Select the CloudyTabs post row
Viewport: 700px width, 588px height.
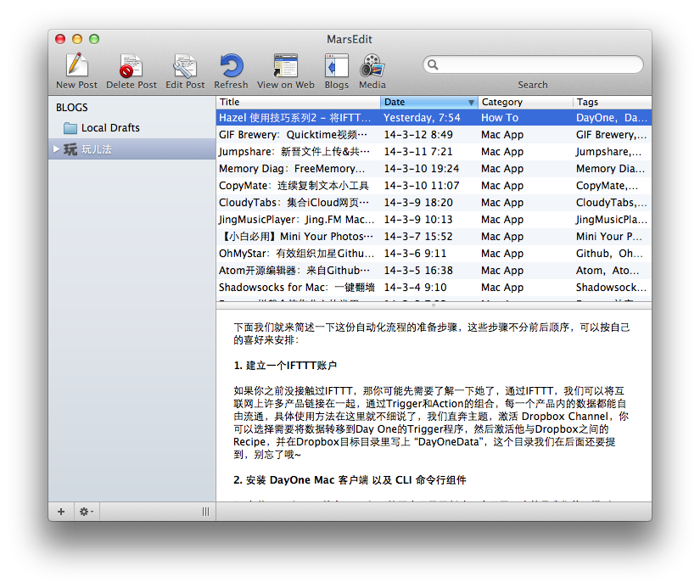(434, 203)
